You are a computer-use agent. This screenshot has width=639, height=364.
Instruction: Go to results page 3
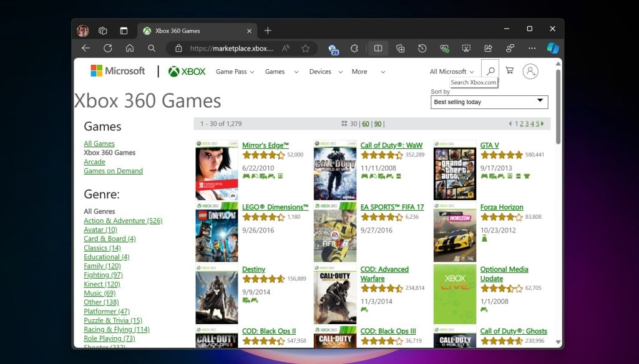click(527, 123)
